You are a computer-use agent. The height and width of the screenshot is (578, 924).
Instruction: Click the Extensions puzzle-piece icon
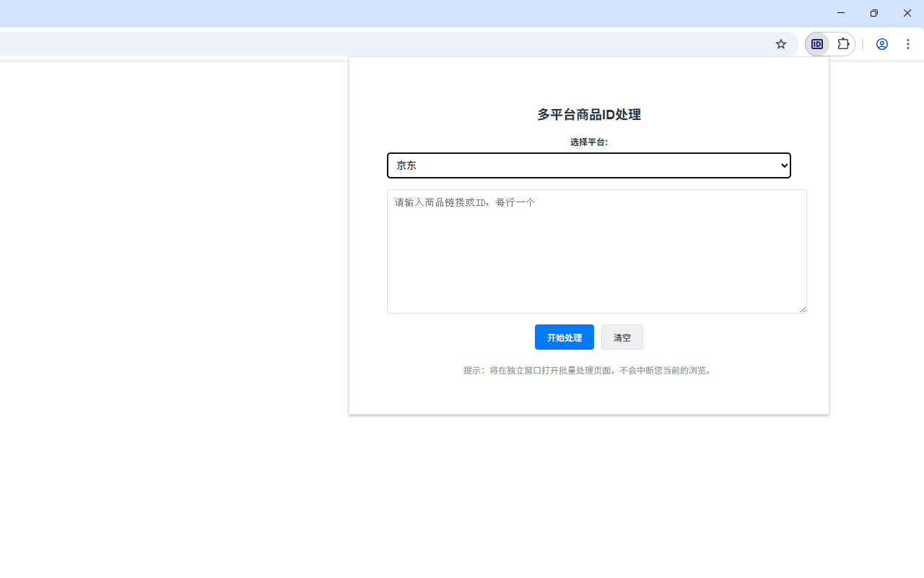click(x=843, y=44)
